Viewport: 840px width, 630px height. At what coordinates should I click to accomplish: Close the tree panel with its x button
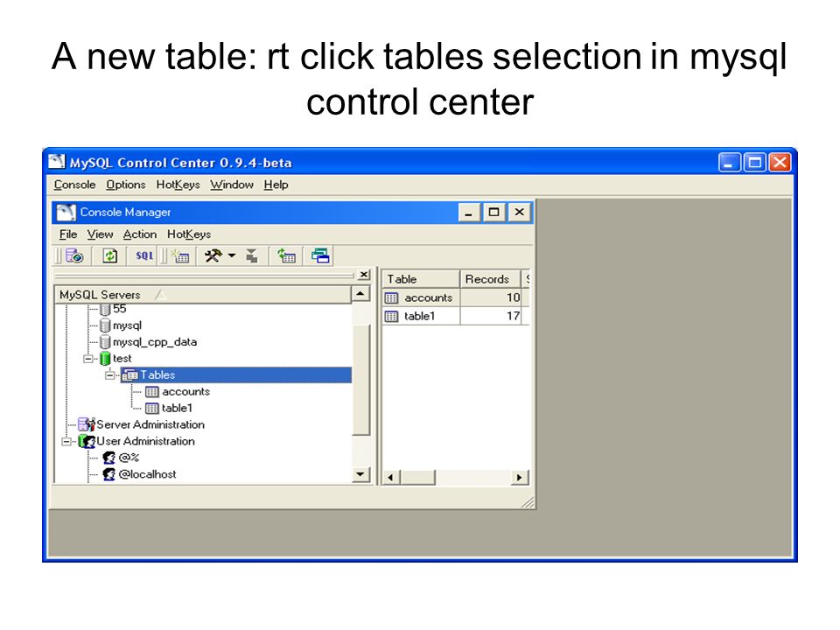(x=364, y=274)
